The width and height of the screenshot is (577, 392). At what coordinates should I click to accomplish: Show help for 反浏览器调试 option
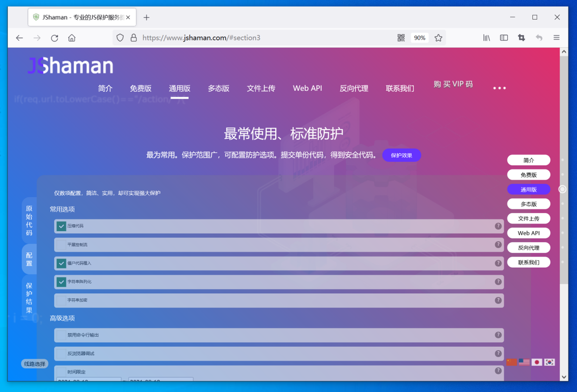pyautogui.click(x=498, y=354)
